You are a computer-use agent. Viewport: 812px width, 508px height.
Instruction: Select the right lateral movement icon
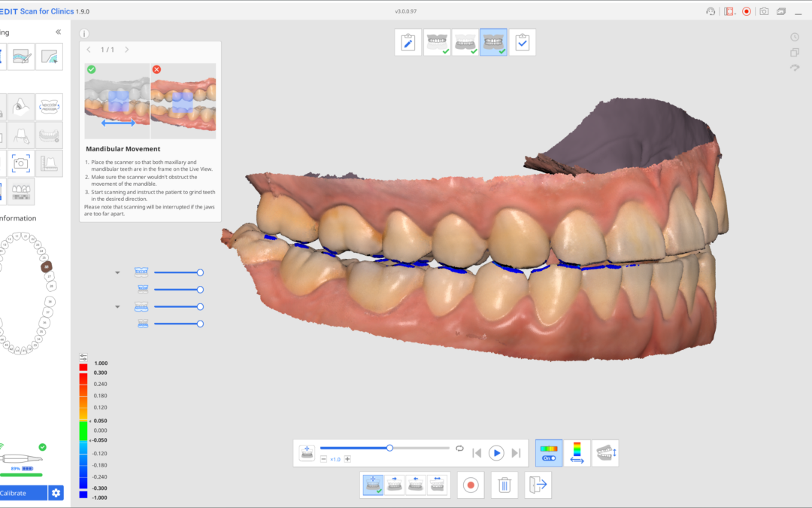(x=395, y=485)
